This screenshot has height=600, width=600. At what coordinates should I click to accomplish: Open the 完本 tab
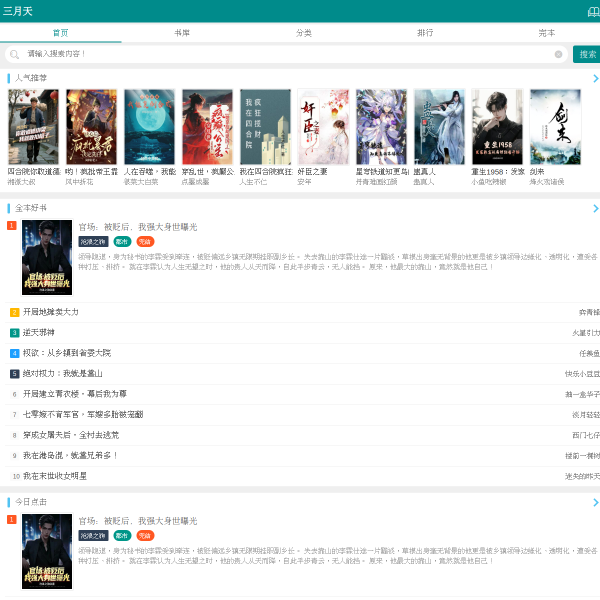(546, 33)
